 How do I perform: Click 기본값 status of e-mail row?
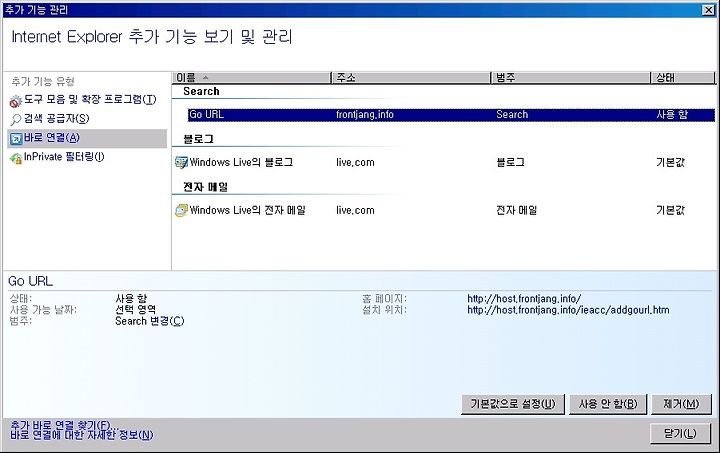(670, 210)
